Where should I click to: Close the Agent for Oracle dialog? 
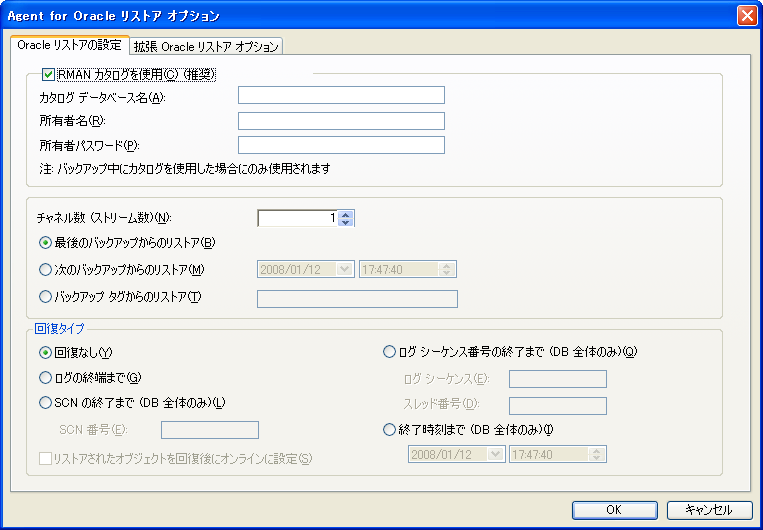pos(746,16)
